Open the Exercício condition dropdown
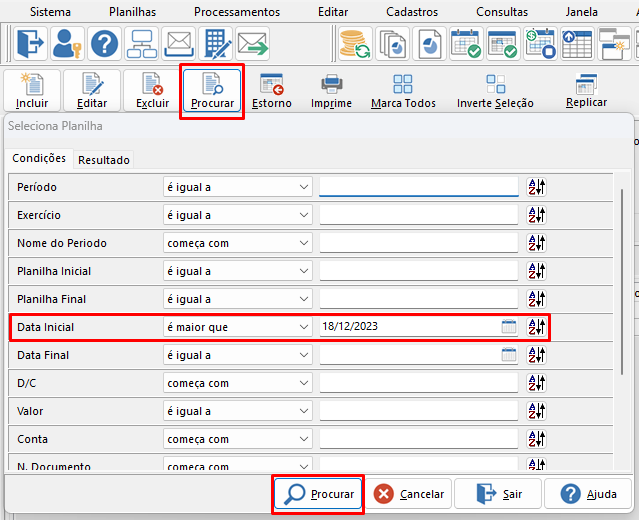639x520 pixels. (x=238, y=215)
